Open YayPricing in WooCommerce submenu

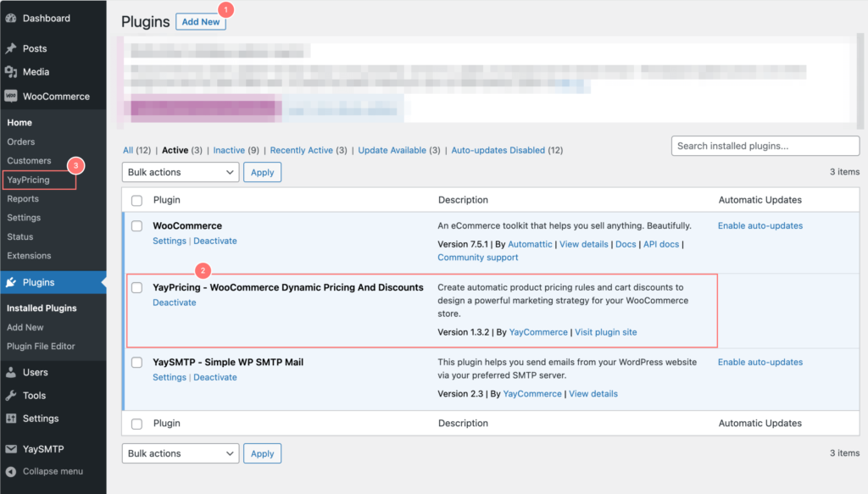[28, 180]
